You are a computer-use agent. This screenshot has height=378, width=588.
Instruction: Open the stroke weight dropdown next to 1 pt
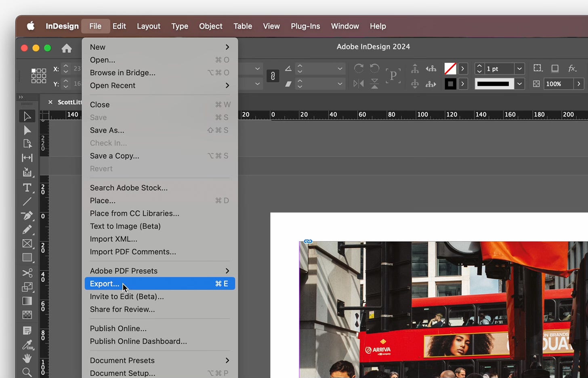[520, 69]
